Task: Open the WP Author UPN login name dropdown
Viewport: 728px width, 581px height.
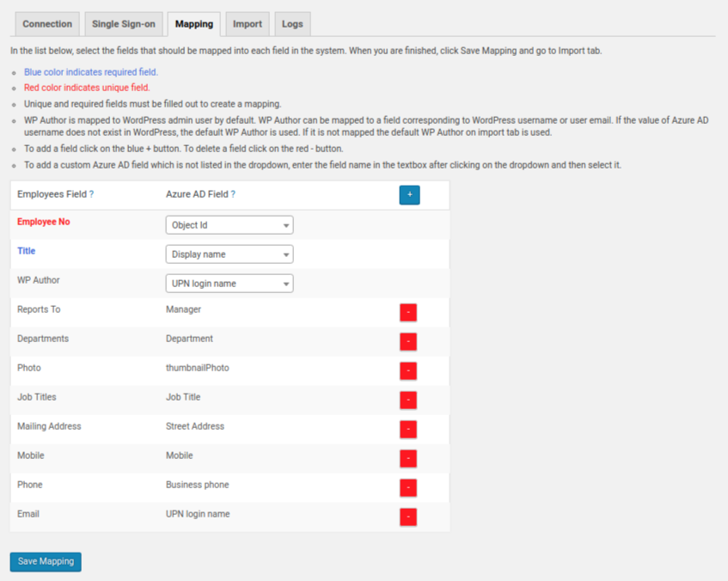Action: point(229,284)
